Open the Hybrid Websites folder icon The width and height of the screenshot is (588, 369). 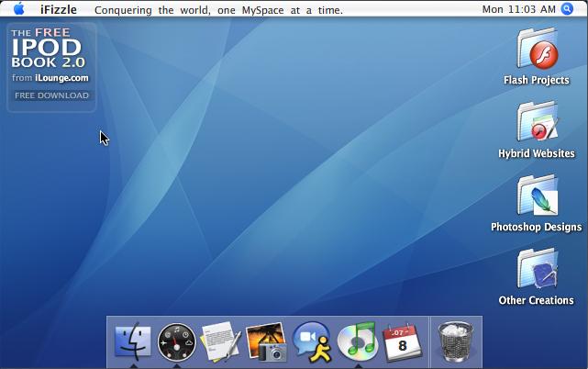[x=538, y=121]
